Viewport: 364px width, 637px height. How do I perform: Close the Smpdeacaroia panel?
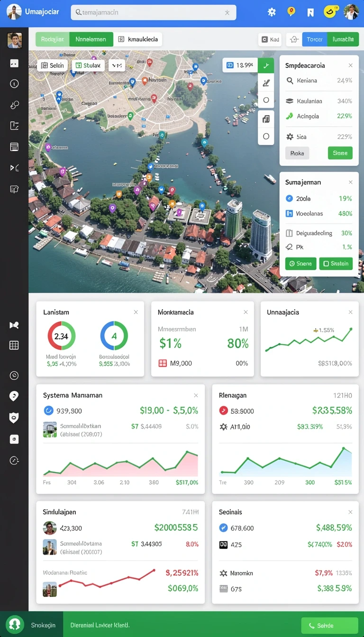[351, 65]
